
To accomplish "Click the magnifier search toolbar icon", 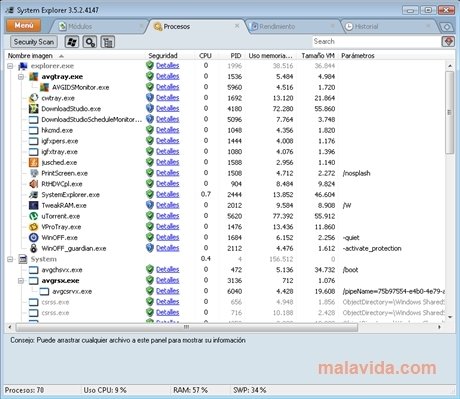I will pos(90,42).
